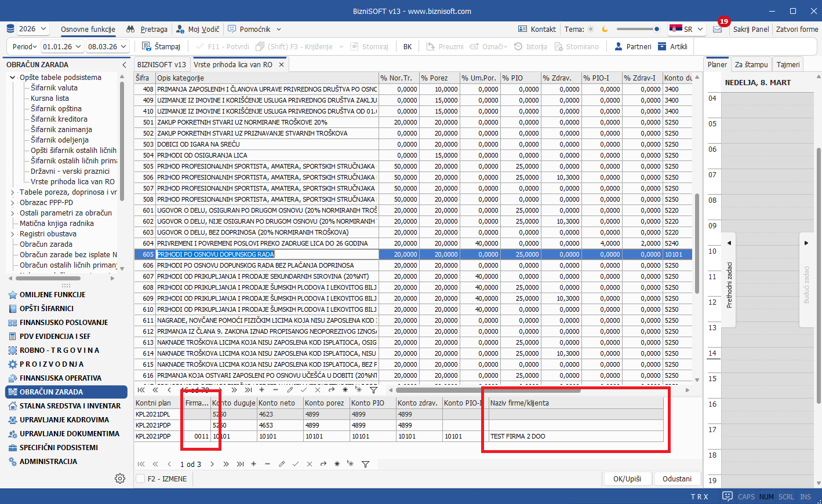The width and height of the screenshot is (822, 504).
Task: Switch to dark theme moon icon
Action: click(605, 29)
